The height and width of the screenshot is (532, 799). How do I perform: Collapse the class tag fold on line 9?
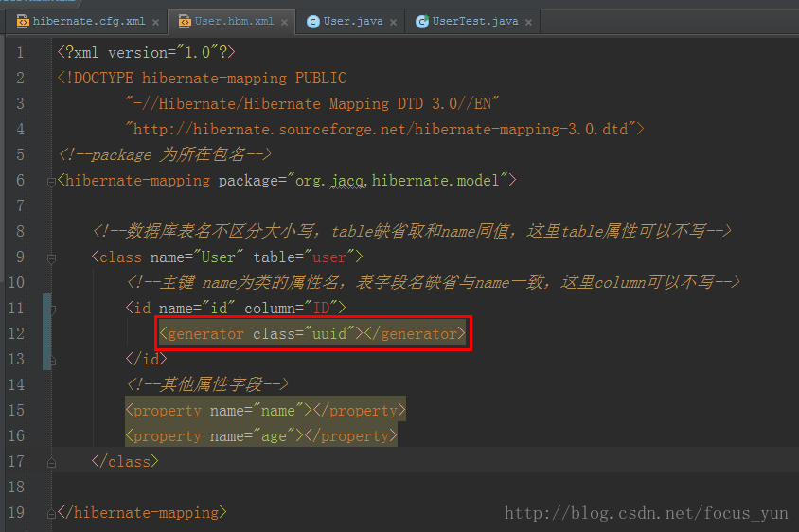click(x=51, y=258)
